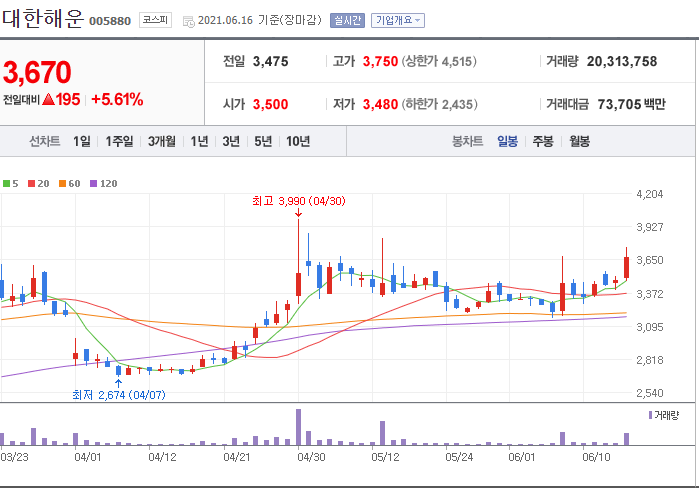Choose the 월봉 monthly candle chart
The height and width of the screenshot is (488, 699).
click(x=580, y=141)
